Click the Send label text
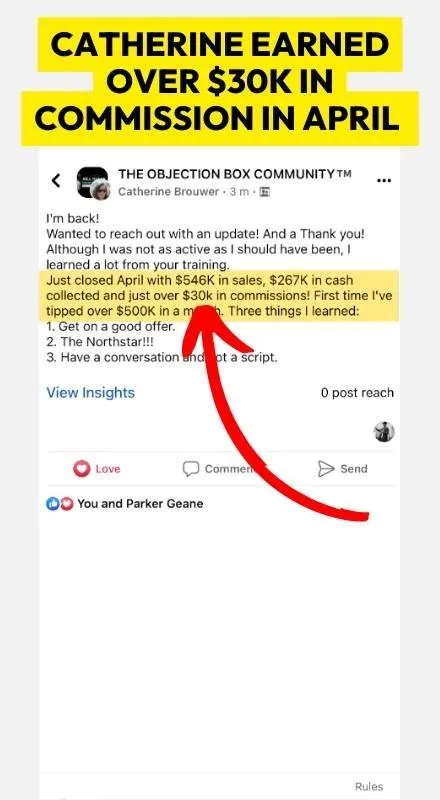This screenshot has width=440, height=800. pyautogui.click(x=354, y=469)
